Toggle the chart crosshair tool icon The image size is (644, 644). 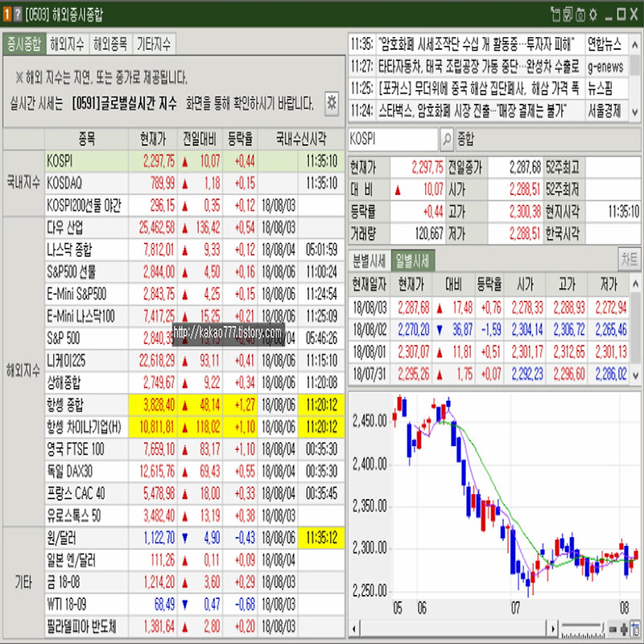point(636,629)
